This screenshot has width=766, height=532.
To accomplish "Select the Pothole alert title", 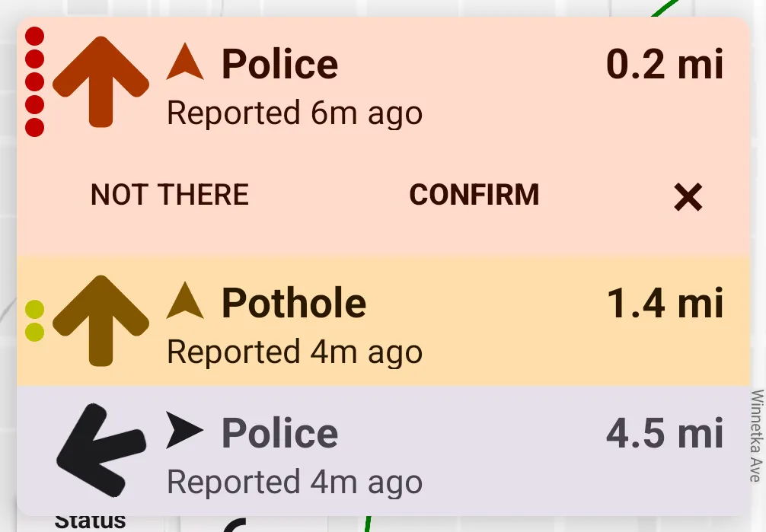I will pyautogui.click(x=294, y=303).
